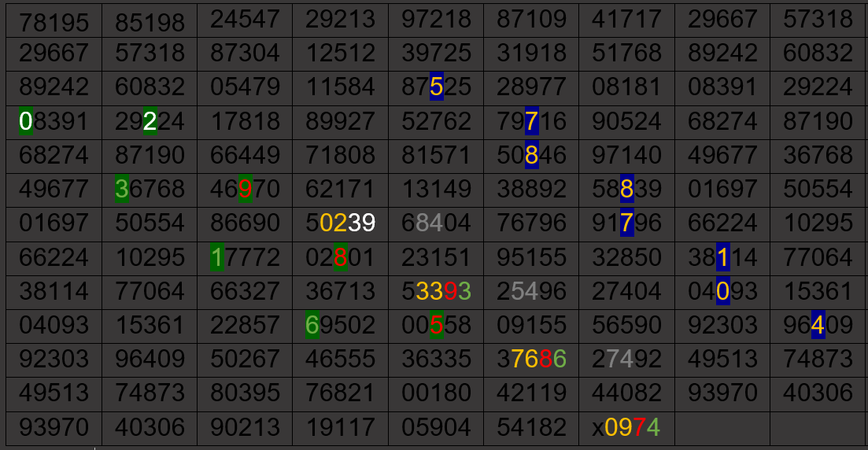Click the multicolored cell 37686
The width and height of the screenshot is (868, 450).
click(531, 359)
